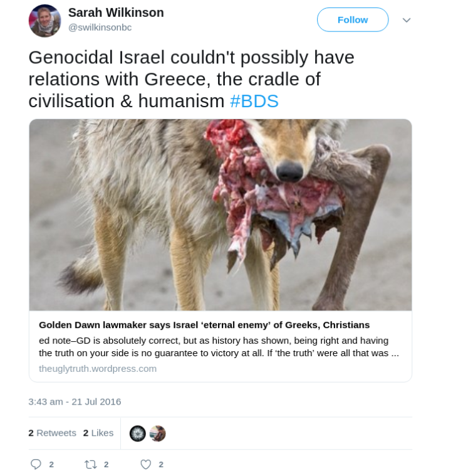468x476 pixels.
Task: Open first liker's round avatar
Action: 138,433
